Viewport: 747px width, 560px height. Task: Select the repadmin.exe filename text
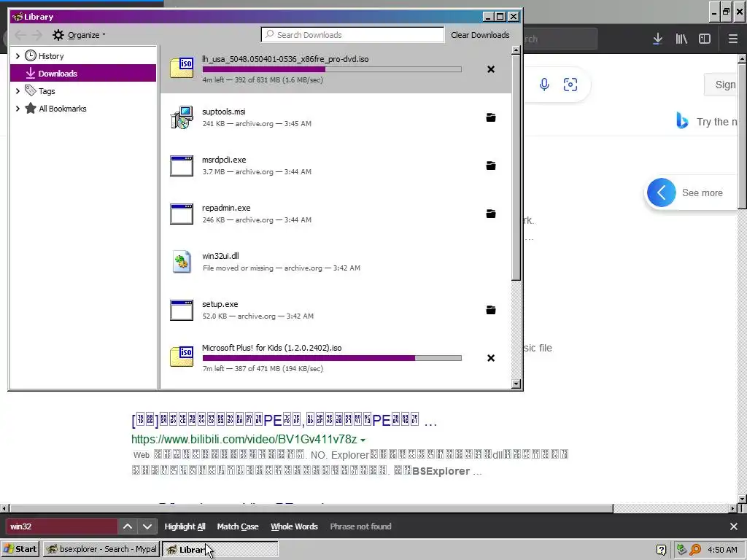pos(226,208)
